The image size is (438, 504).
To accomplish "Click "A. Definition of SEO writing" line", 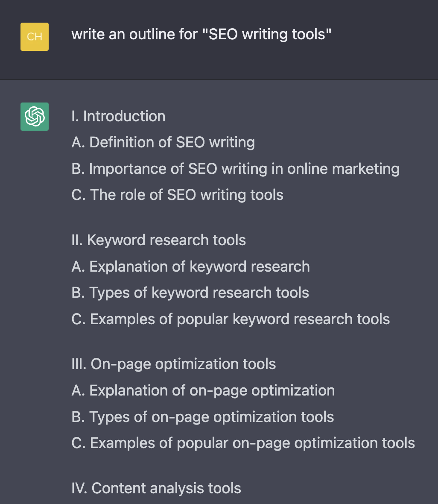I will click(163, 143).
